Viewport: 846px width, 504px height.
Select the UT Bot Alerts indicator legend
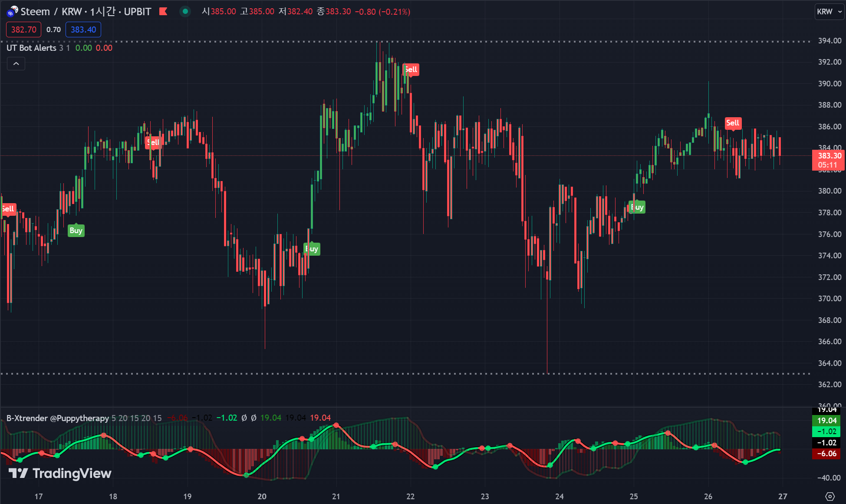pyautogui.click(x=31, y=48)
